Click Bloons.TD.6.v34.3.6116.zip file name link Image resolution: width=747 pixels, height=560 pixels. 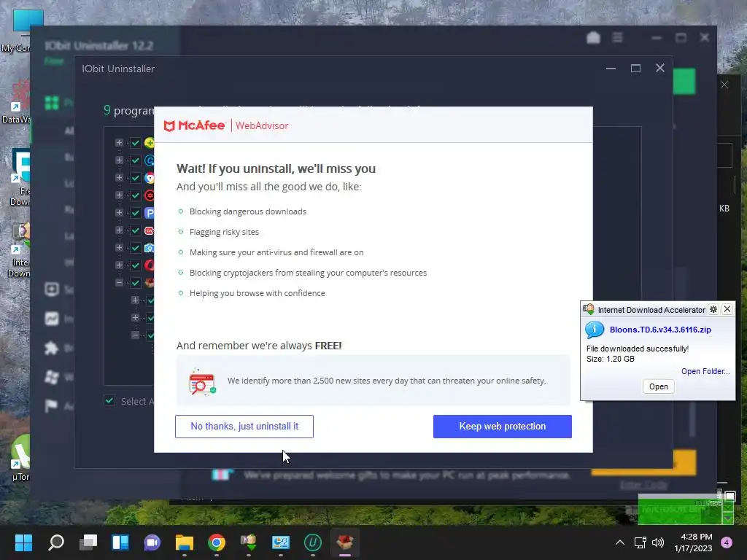659,330
